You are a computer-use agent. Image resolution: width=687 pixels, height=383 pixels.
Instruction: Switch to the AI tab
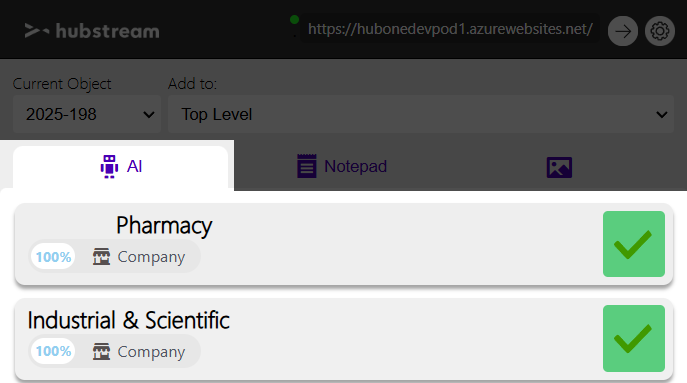coord(120,167)
